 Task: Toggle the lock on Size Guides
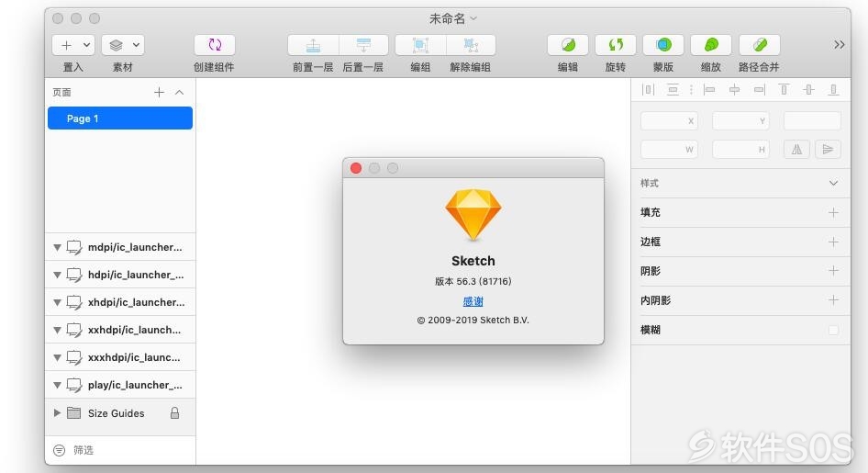coord(174,413)
